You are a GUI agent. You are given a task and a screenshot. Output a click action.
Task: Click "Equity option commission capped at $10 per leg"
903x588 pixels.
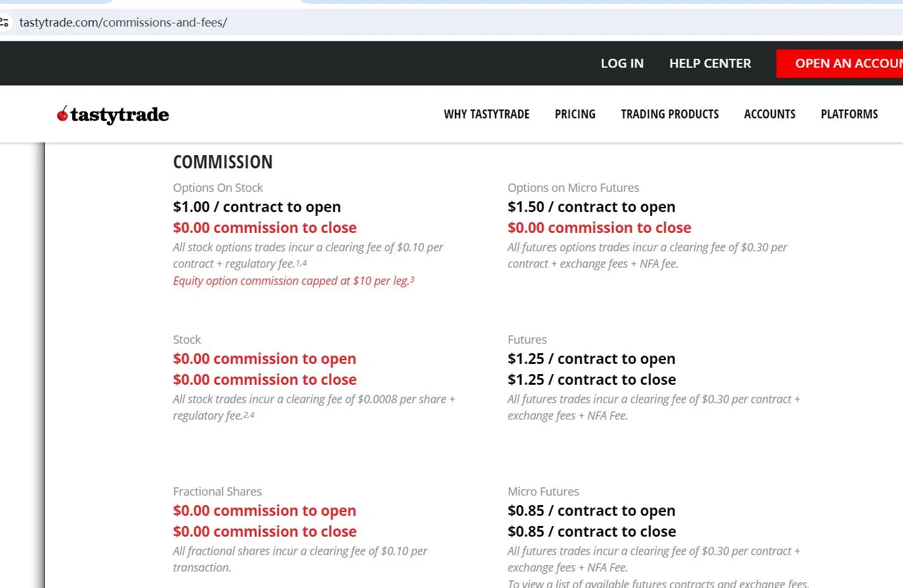pyautogui.click(x=294, y=280)
